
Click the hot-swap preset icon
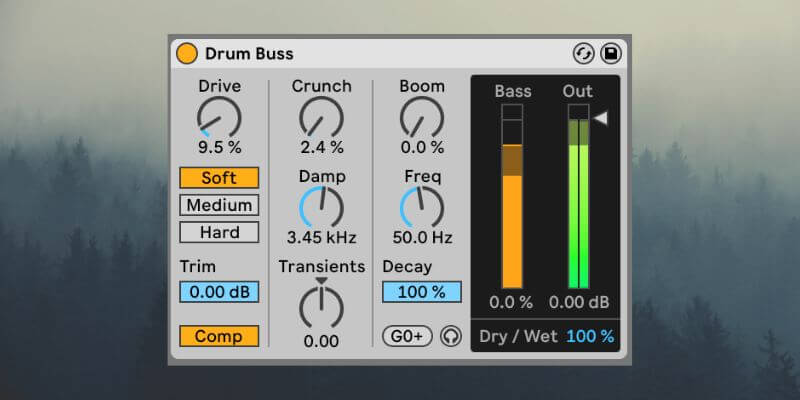pyautogui.click(x=584, y=54)
